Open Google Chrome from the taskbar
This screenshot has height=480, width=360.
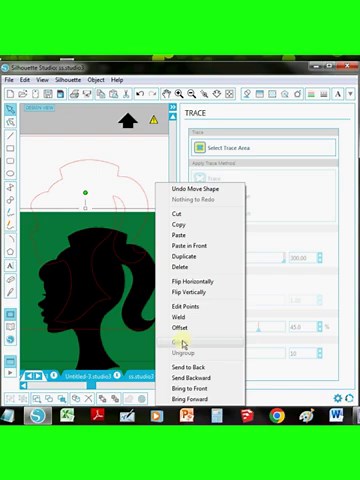(277, 415)
